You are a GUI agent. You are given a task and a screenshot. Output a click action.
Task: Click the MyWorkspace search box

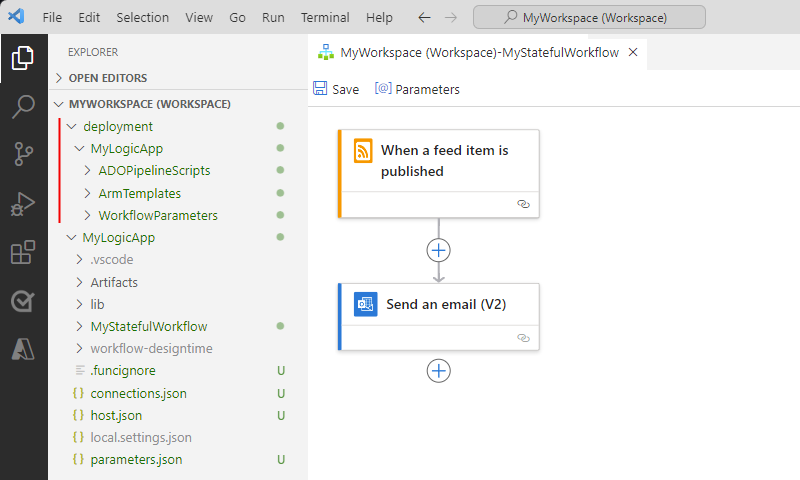click(x=588, y=18)
